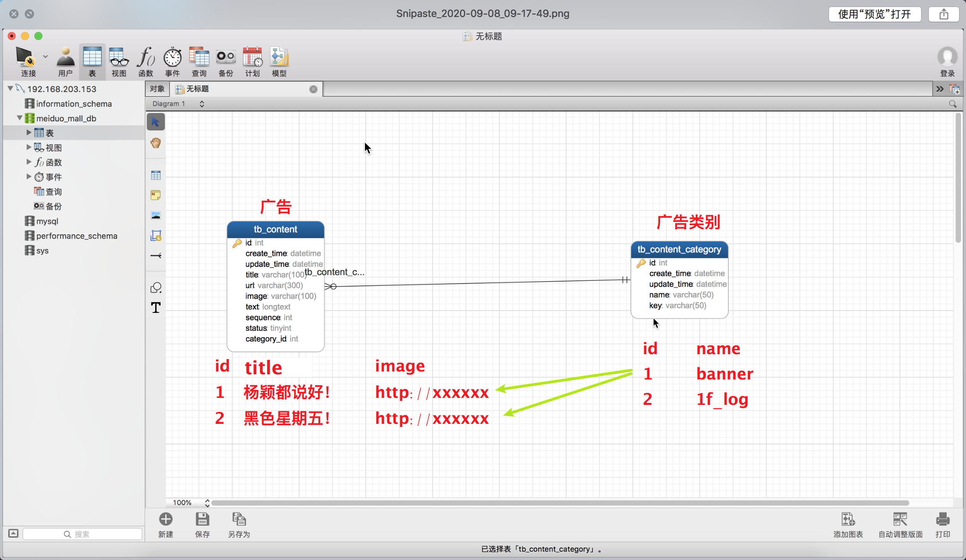Click the 保存 save button
The image size is (966, 560).
202,524
